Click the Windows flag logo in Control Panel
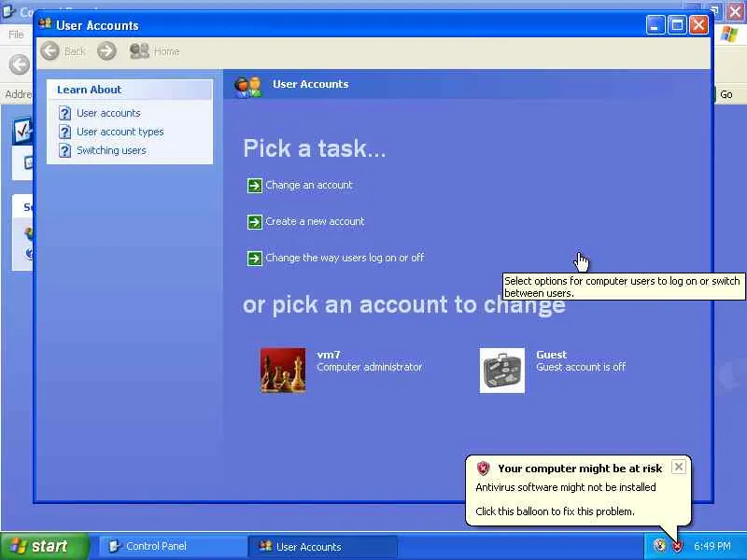747x560 pixels. coord(729,35)
